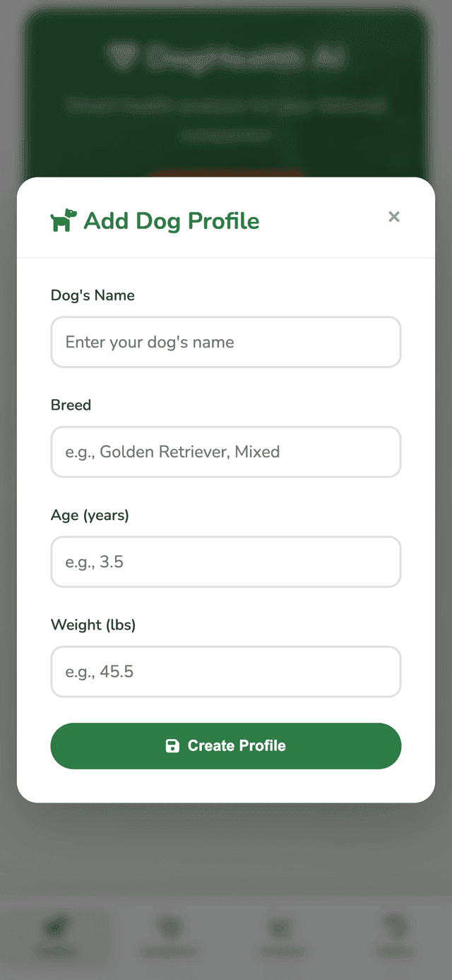Click the Dog's Name field label
Screen dimensions: 452x980
point(93,295)
